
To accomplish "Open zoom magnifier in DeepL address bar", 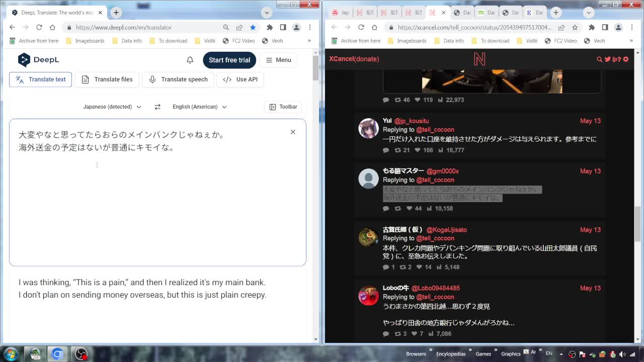I will 226,27.
